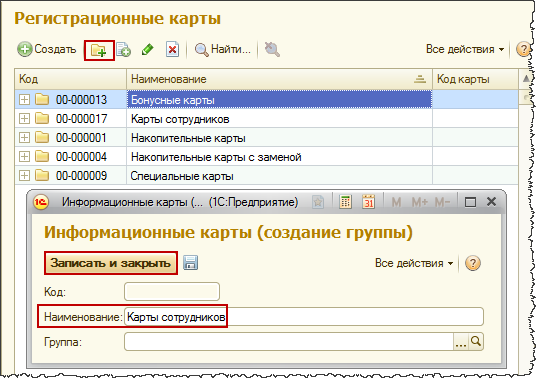
Task: Select the Карты сотрудников list row
Action: [x=266, y=119]
